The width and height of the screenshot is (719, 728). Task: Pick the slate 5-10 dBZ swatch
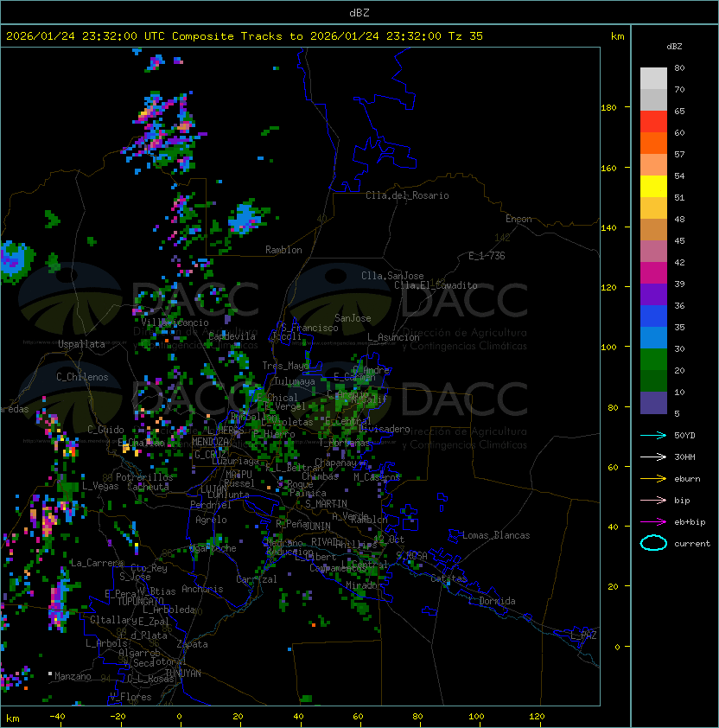click(x=653, y=403)
